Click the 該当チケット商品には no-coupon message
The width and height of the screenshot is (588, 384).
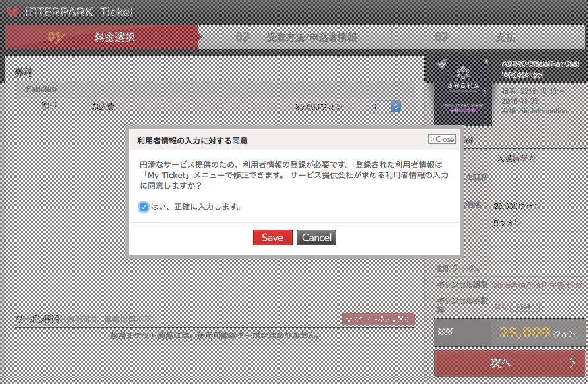pyautogui.click(x=216, y=335)
